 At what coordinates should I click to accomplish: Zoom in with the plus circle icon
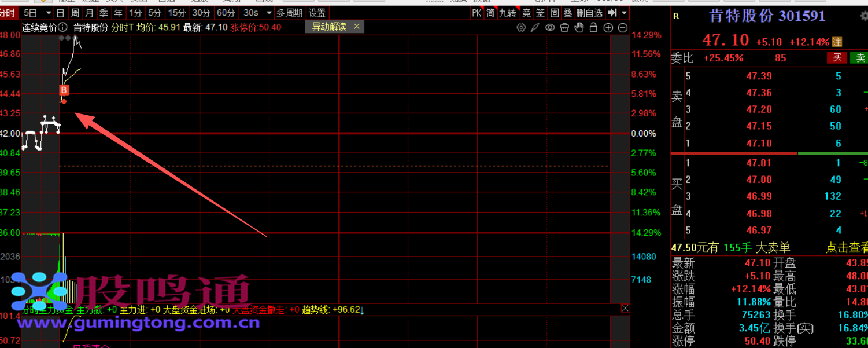tap(608, 28)
